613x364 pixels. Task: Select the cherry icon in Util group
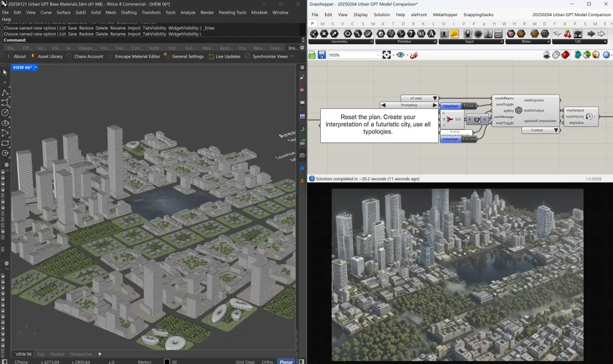point(568,34)
